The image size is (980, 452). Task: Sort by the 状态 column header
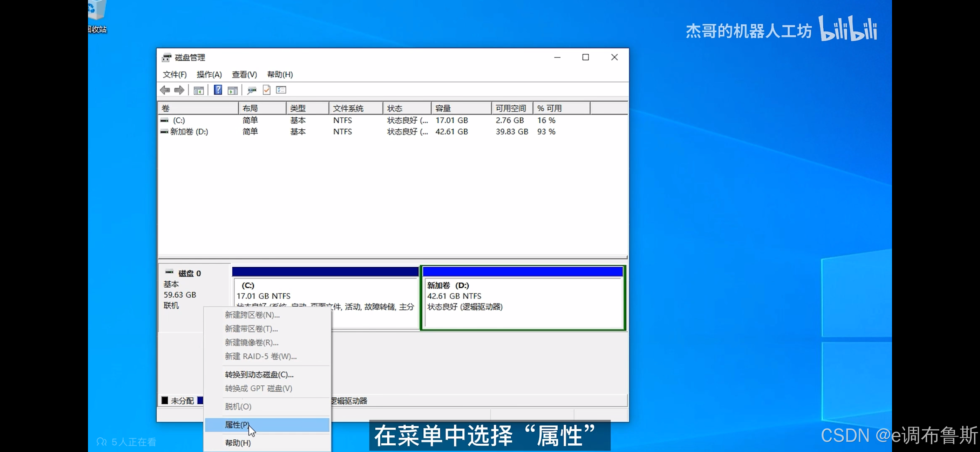[x=407, y=108]
